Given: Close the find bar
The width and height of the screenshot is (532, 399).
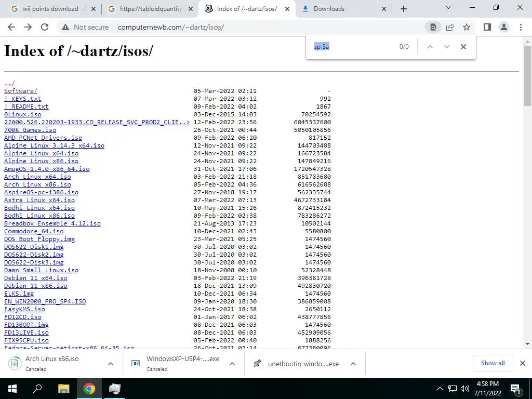Looking at the screenshot, I should point(463,47).
